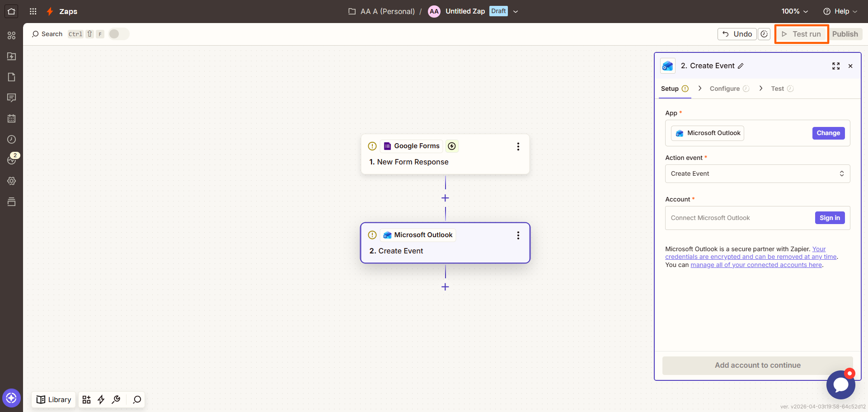Open the AI copilot circle icon

11,398
